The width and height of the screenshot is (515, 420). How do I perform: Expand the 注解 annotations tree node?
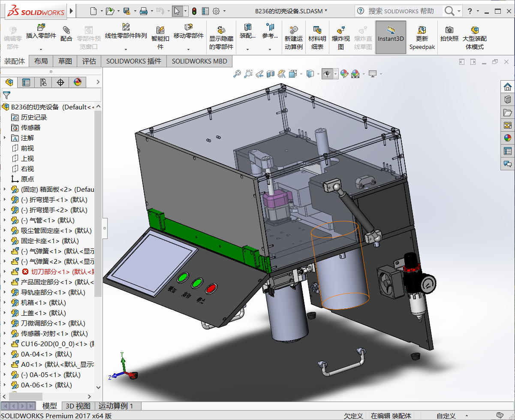coord(4,138)
